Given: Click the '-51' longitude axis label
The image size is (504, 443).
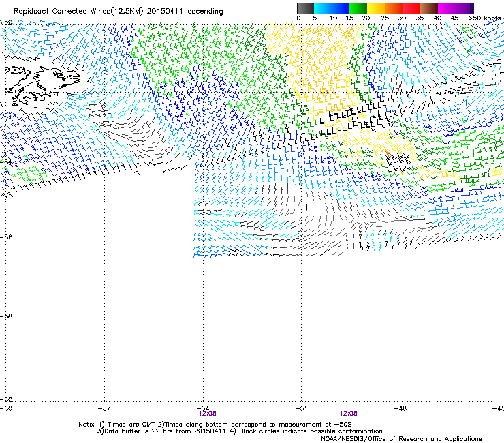Looking at the screenshot, I should pyautogui.click(x=301, y=408).
